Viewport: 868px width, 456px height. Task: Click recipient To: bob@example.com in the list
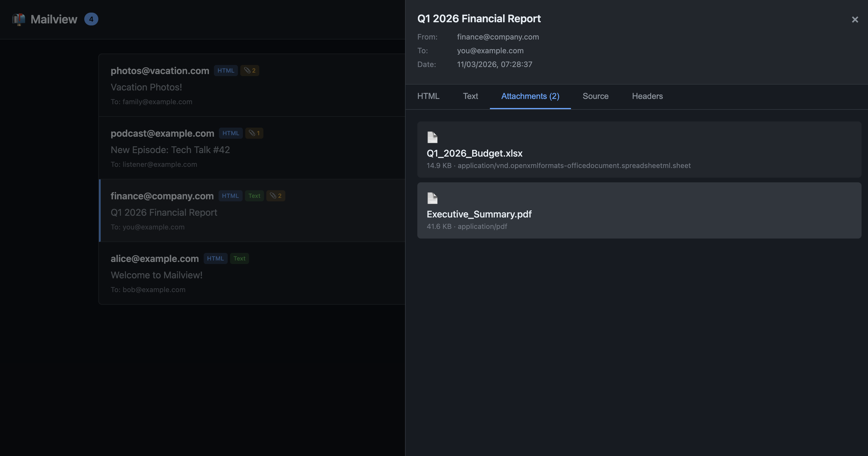[x=148, y=290]
